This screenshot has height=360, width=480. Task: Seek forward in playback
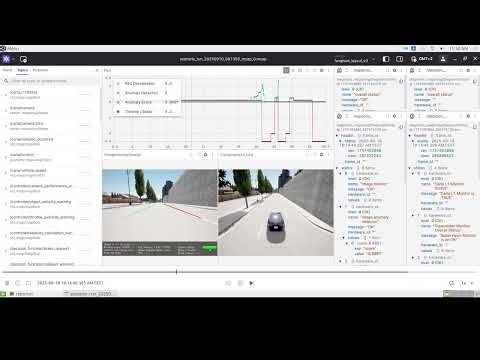coord(252,283)
